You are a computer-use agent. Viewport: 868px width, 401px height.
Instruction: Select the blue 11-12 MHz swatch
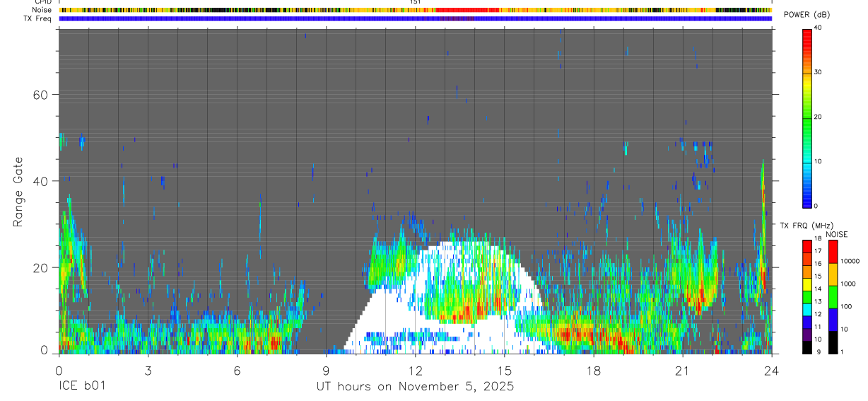(x=807, y=322)
